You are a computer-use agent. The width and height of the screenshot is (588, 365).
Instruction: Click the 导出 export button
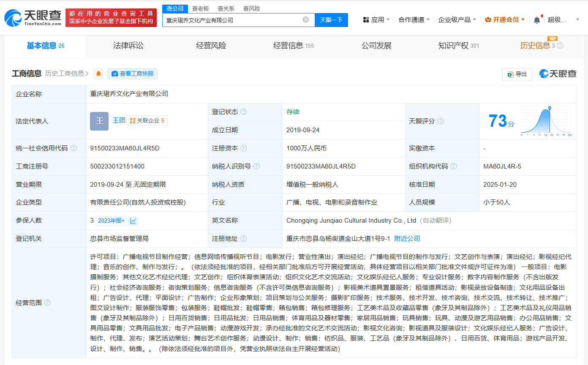(517, 74)
